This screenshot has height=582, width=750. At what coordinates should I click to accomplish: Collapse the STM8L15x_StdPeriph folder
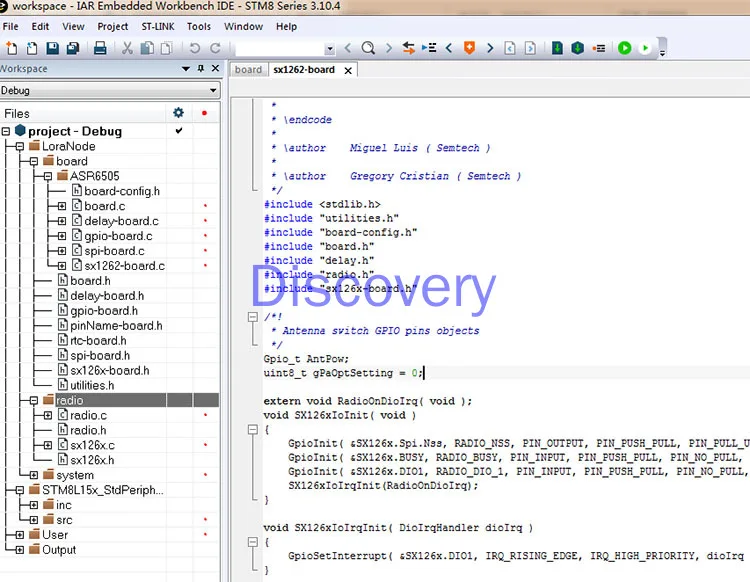pyautogui.click(x=20, y=490)
